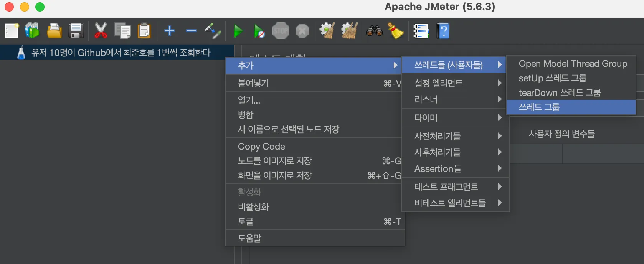Open Search with binoculars icon

coord(374,31)
